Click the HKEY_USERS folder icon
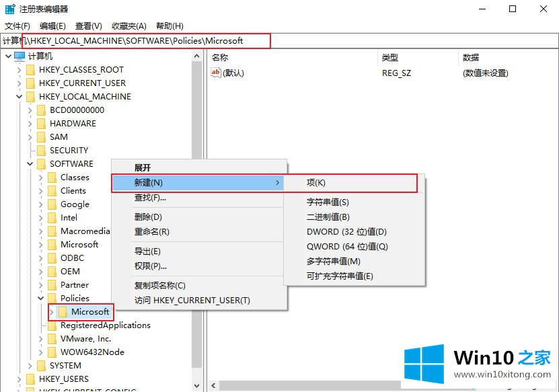 [31, 379]
